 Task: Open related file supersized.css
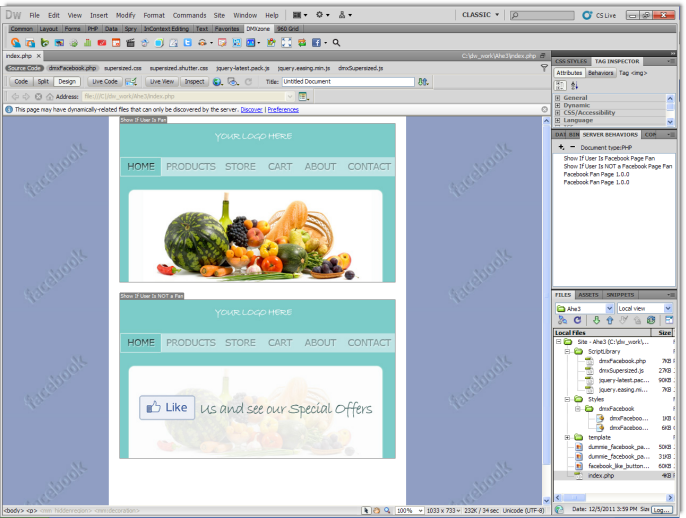123,68
